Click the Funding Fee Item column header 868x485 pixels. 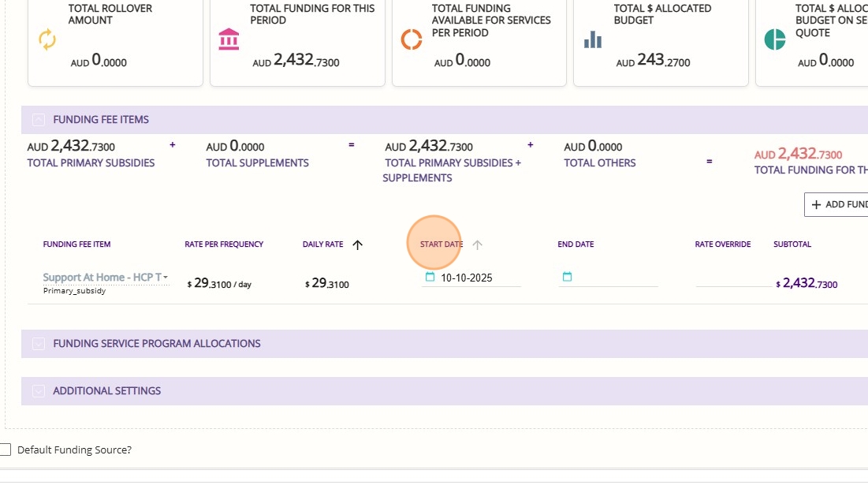coord(76,244)
